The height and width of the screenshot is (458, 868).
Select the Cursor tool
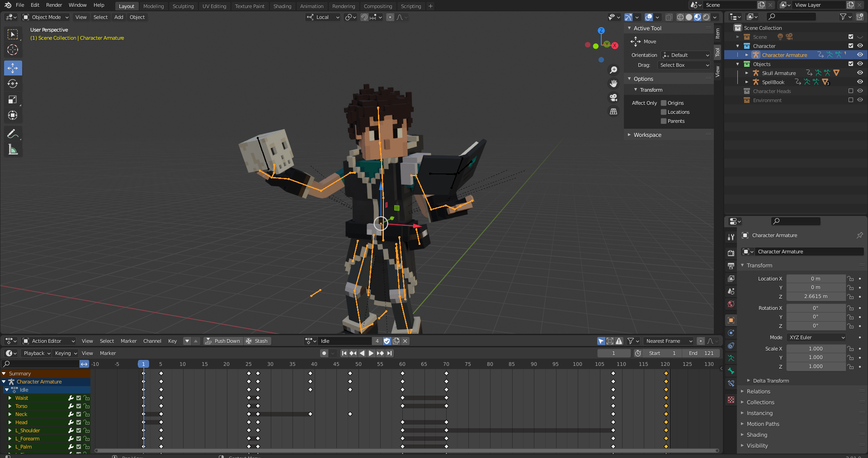pos(13,50)
